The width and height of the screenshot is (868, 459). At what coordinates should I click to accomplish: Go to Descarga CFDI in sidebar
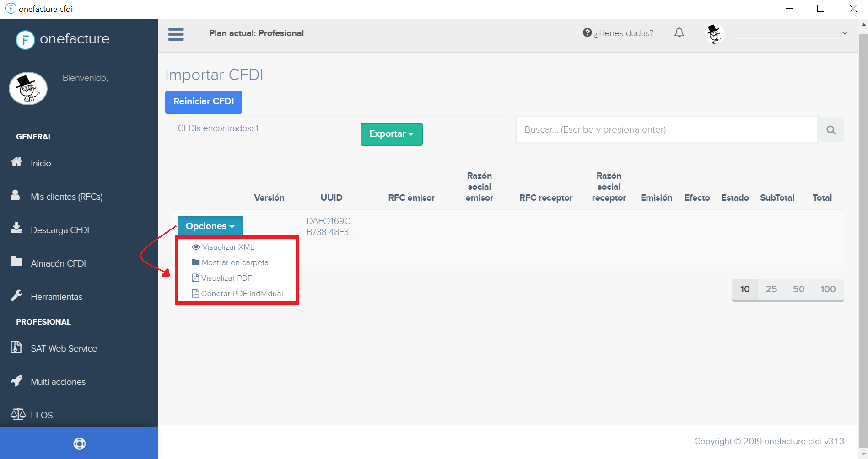pyautogui.click(x=59, y=230)
